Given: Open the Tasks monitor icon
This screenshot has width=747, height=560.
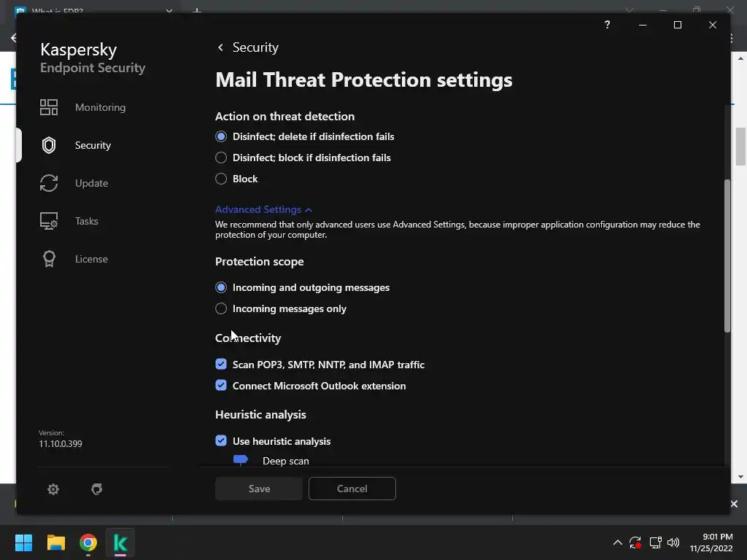Looking at the screenshot, I should [49, 221].
